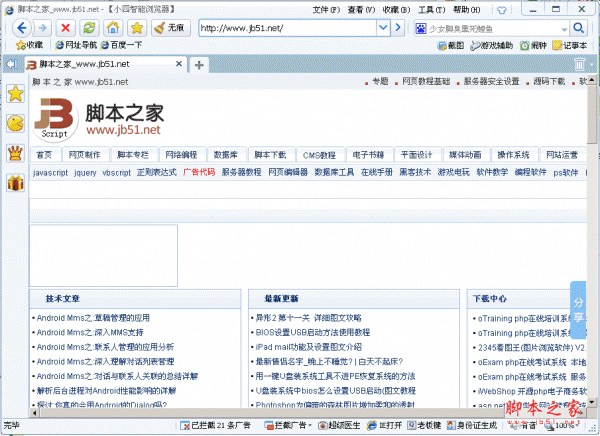
Task: Click the shirt skin icon in title bar
Action: [501, 10]
